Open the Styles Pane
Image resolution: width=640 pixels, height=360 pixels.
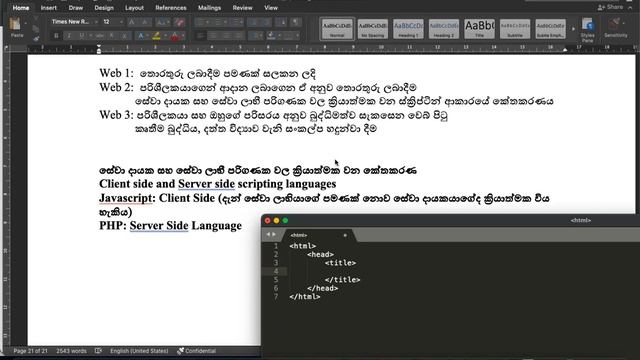(587, 30)
